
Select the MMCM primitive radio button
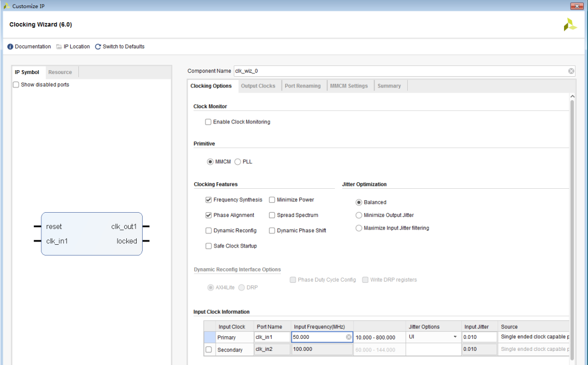[x=210, y=162]
